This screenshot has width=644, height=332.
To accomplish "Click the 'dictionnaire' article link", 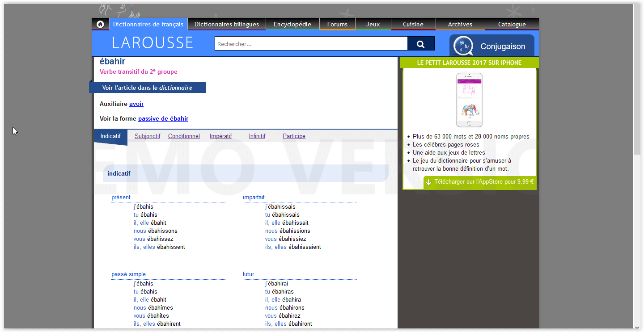I will (175, 88).
